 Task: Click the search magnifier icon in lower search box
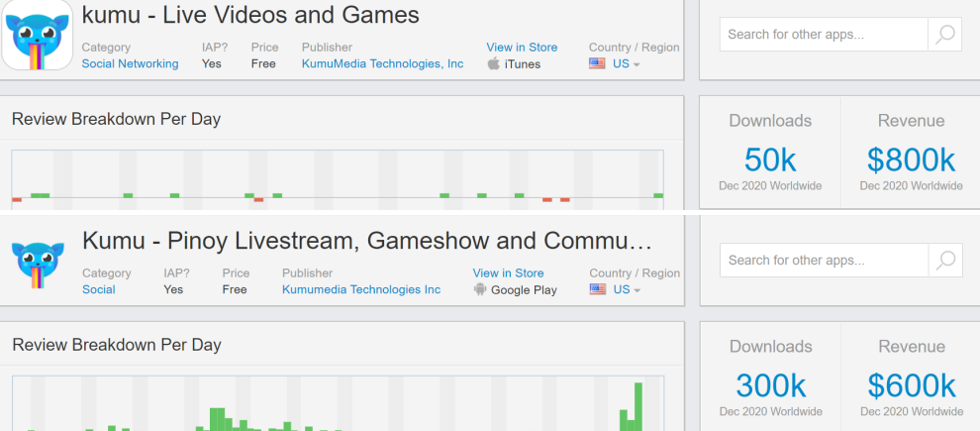pos(944,261)
